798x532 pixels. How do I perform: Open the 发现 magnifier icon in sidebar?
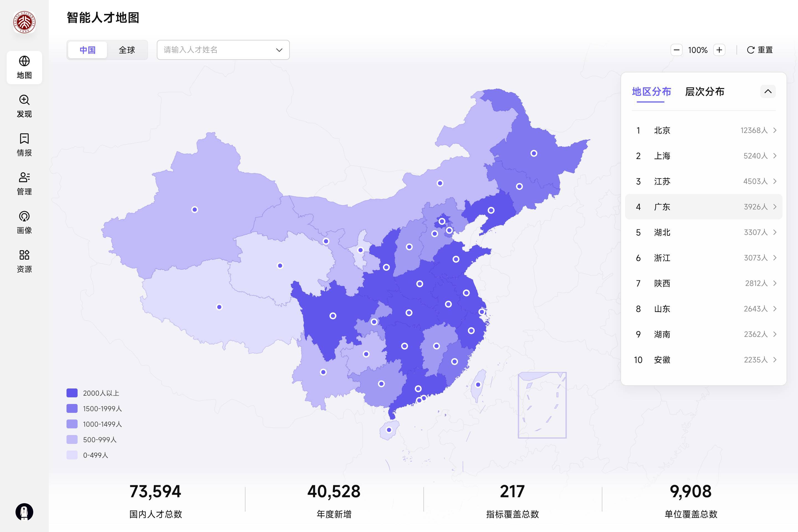point(24,100)
